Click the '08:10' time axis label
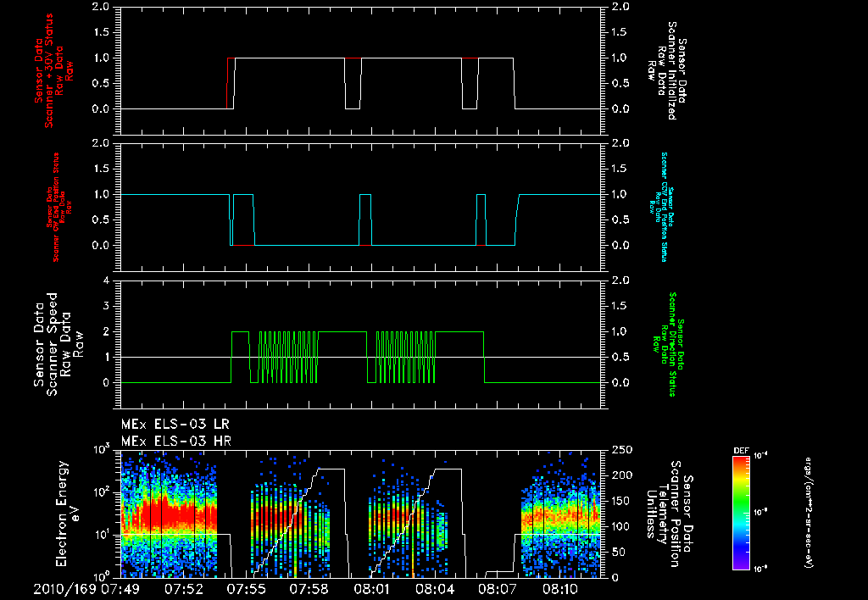This screenshot has height=600, width=868. [x=561, y=589]
